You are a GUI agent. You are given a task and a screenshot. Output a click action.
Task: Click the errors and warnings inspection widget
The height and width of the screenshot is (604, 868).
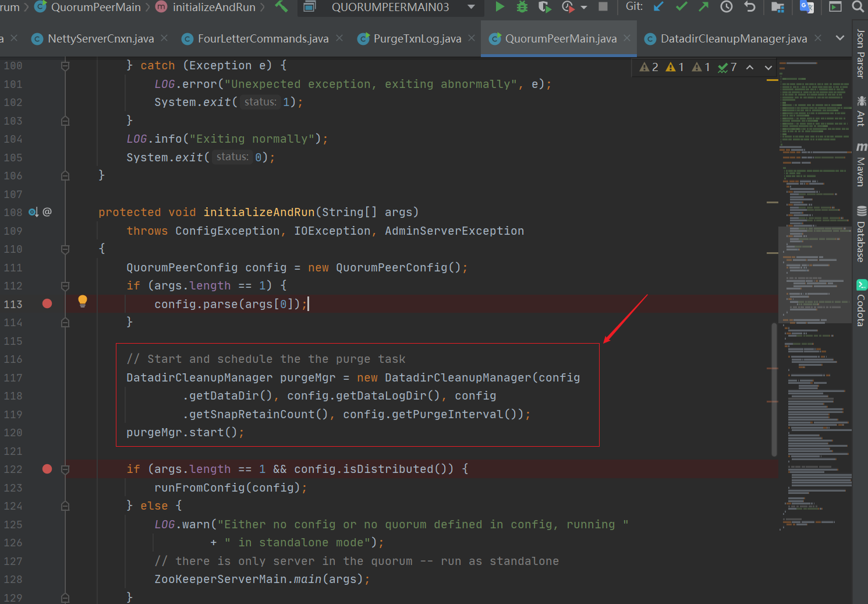[x=688, y=67]
